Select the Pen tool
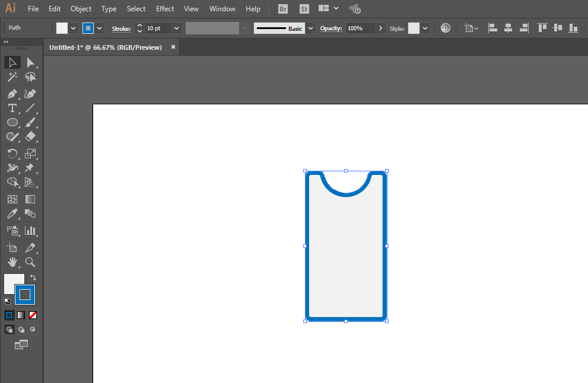This screenshot has height=383, width=588. click(12, 94)
